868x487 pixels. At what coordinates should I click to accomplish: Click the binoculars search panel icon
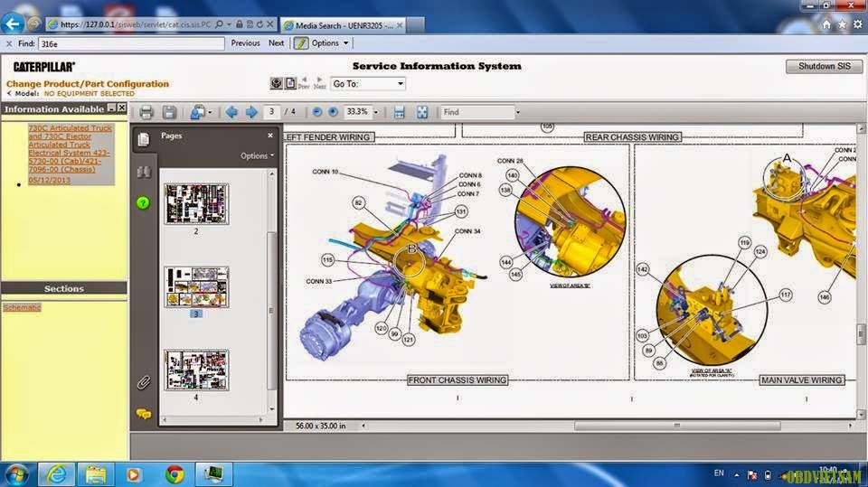[x=143, y=172]
